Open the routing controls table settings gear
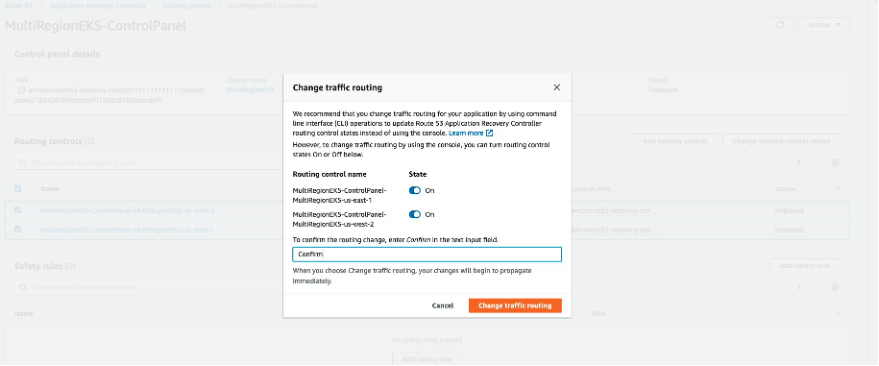 click(x=835, y=163)
